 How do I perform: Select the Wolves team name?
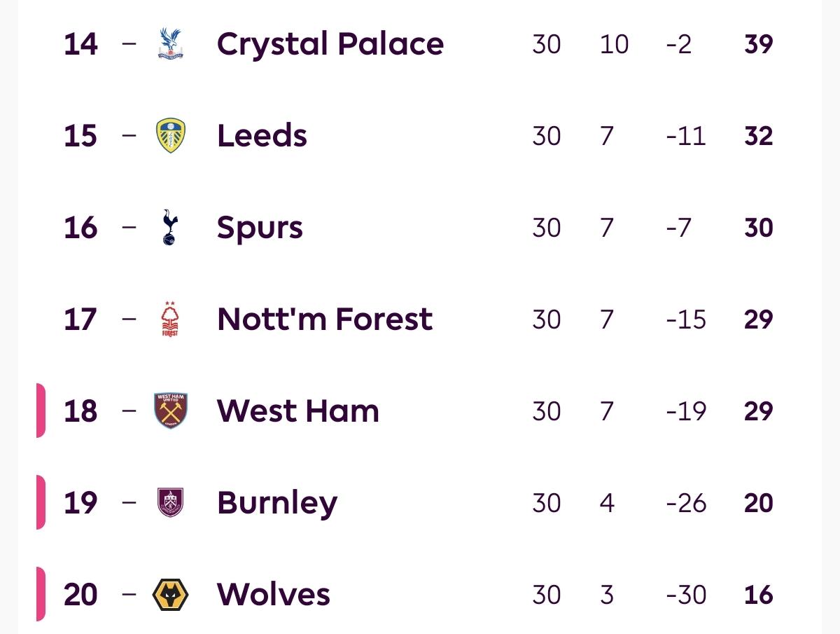coord(273,595)
